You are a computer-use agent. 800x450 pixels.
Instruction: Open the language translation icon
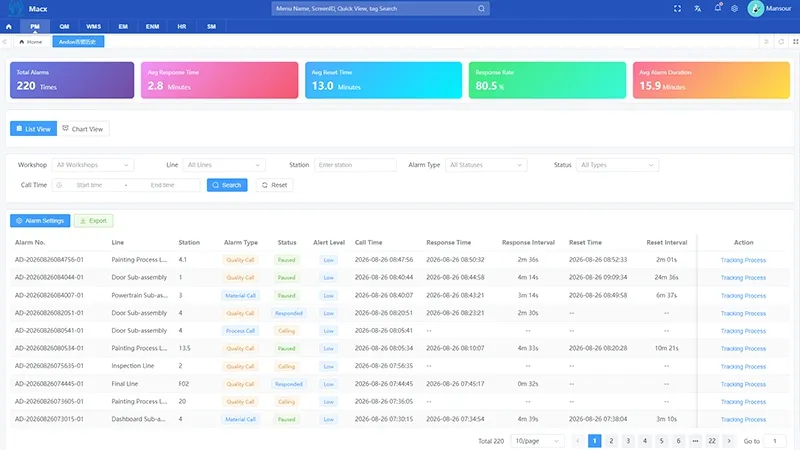[x=697, y=9]
